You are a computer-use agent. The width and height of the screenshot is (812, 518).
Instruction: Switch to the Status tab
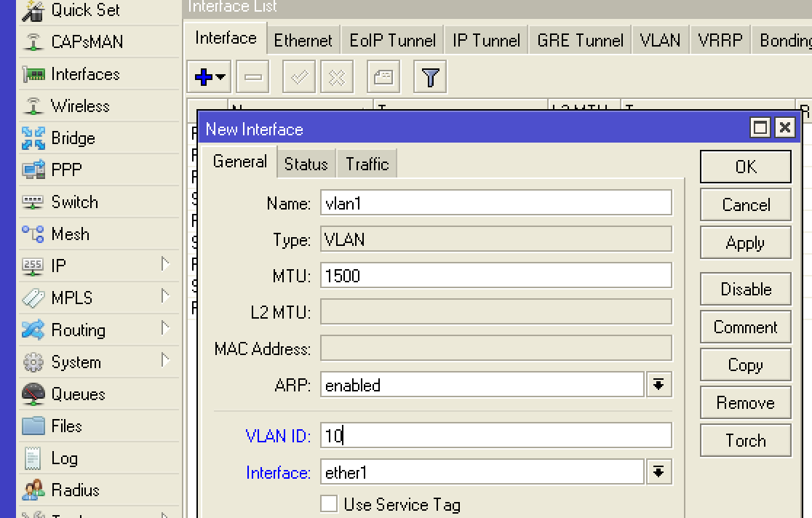click(306, 164)
